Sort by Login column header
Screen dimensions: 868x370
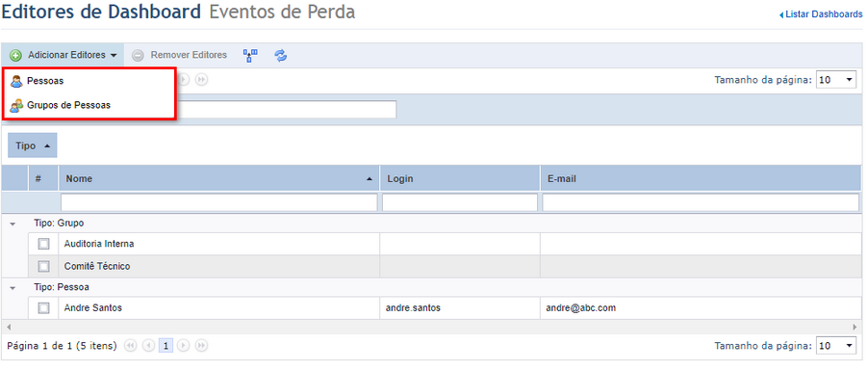460,179
